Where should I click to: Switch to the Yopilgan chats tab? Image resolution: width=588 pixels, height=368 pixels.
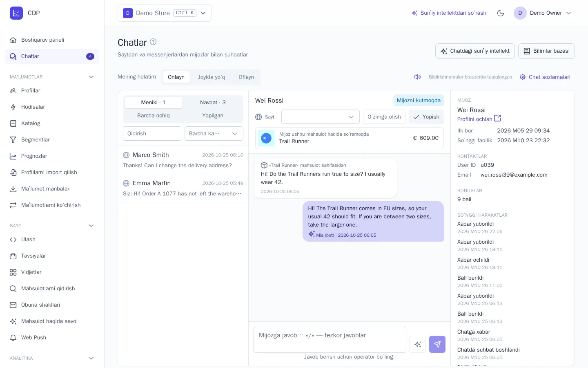213,116
